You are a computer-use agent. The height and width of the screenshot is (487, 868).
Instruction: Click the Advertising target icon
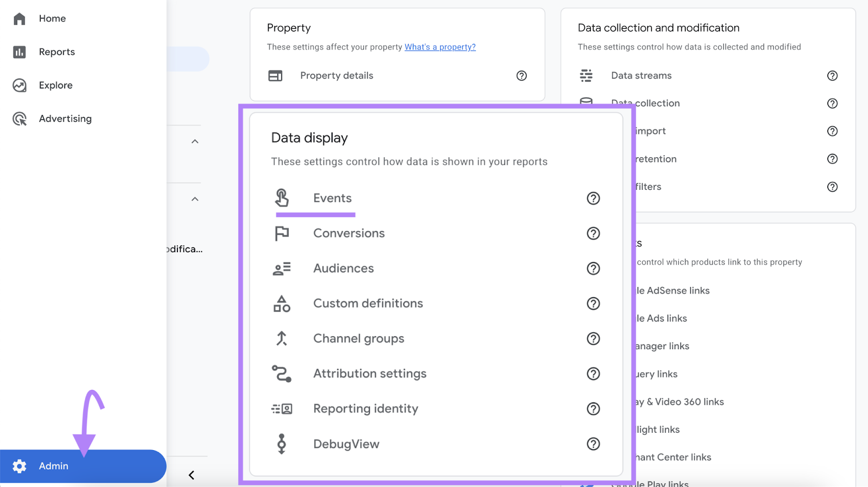(x=20, y=119)
